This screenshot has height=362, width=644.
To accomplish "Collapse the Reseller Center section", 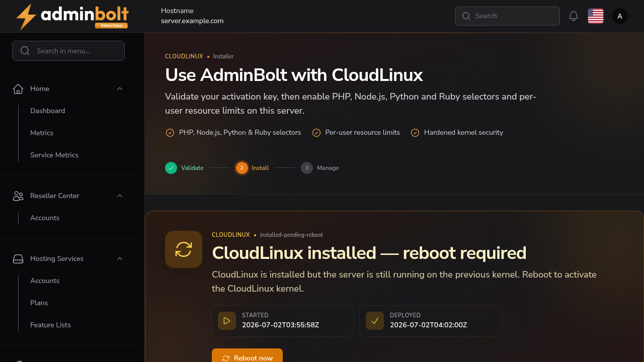I will click(120, 196).
